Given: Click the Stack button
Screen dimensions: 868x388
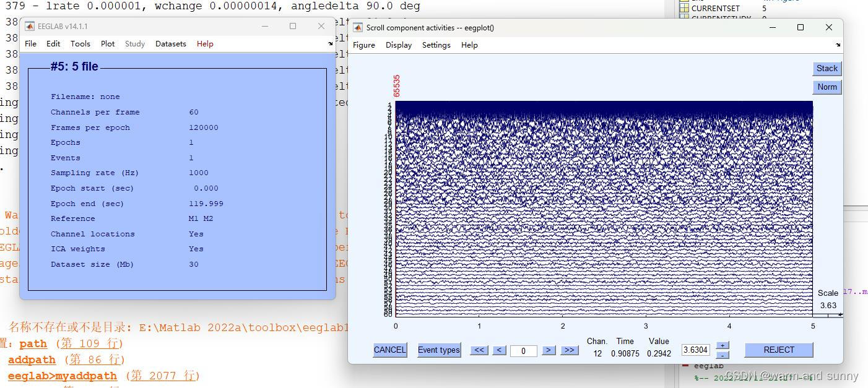Looking at the screenshot, I should (x=827, y=68).
